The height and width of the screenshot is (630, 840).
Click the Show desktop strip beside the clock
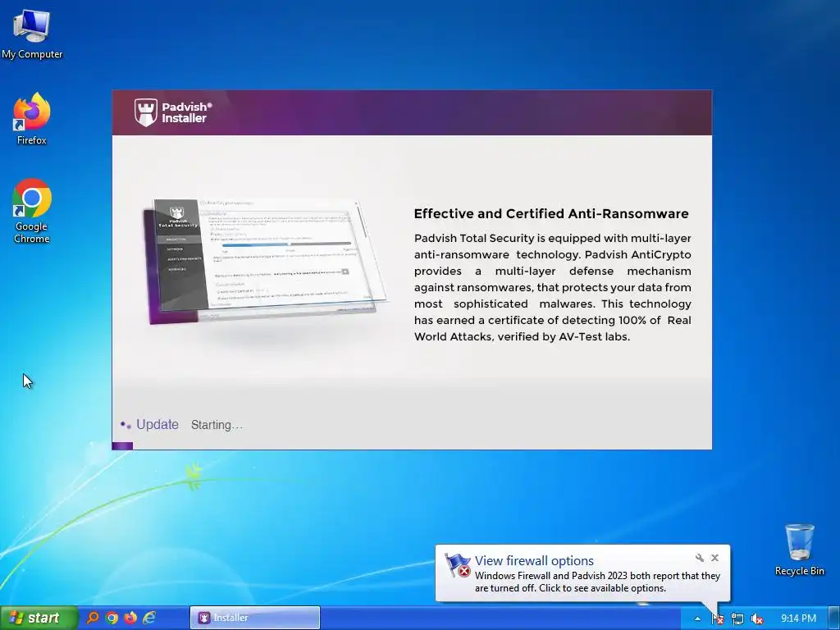835,618
